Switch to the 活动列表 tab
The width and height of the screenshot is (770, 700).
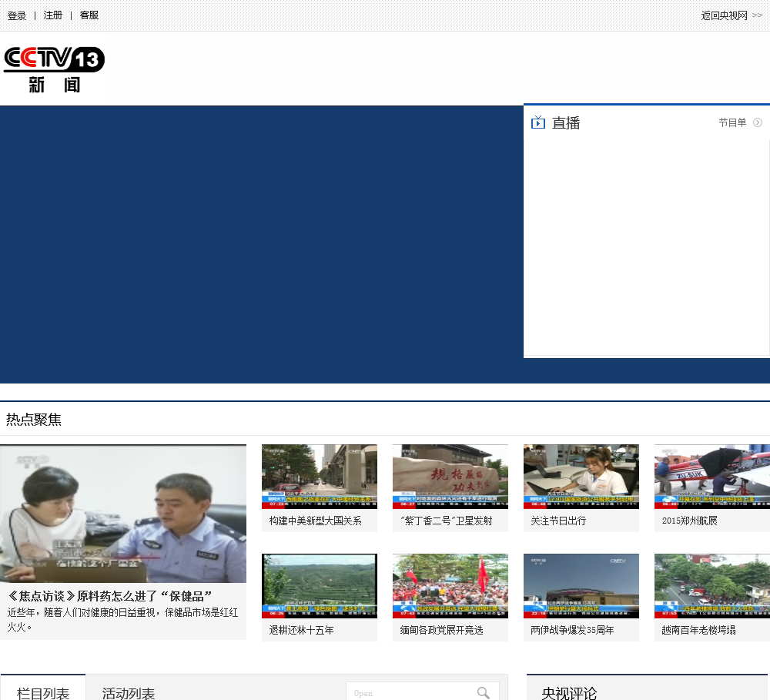pyautogui.click(x=128, y=692)
